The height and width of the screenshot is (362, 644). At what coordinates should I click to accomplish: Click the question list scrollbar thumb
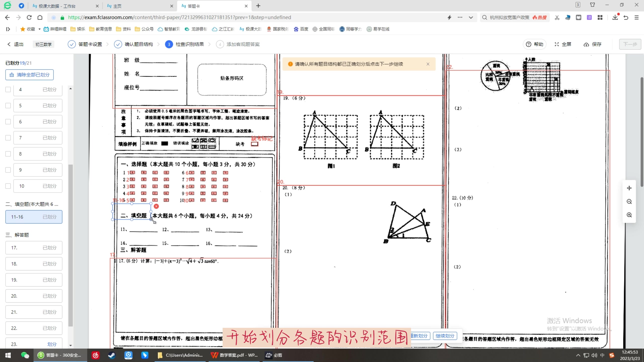coord(70,245)
